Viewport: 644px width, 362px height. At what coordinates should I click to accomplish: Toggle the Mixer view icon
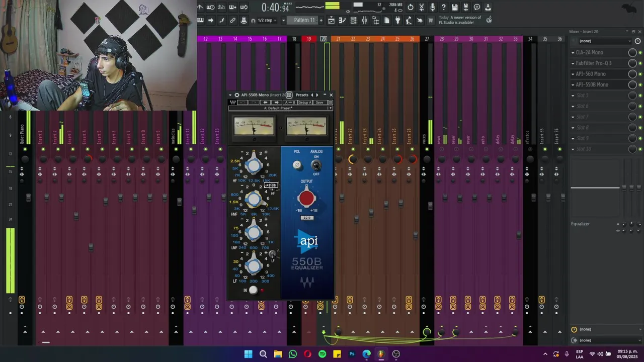[x=364, y=20]
